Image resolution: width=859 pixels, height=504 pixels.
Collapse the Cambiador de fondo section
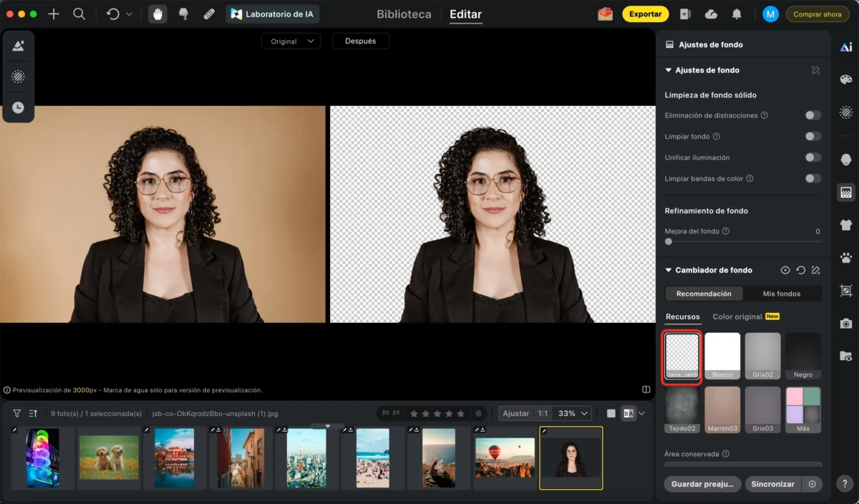[x=669, y=271]
